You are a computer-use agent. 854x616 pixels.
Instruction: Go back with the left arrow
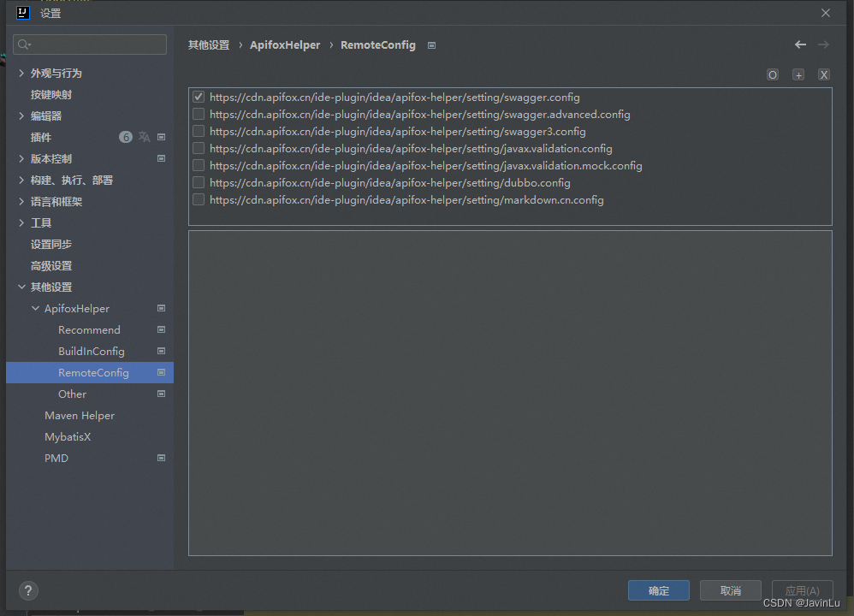800,44
